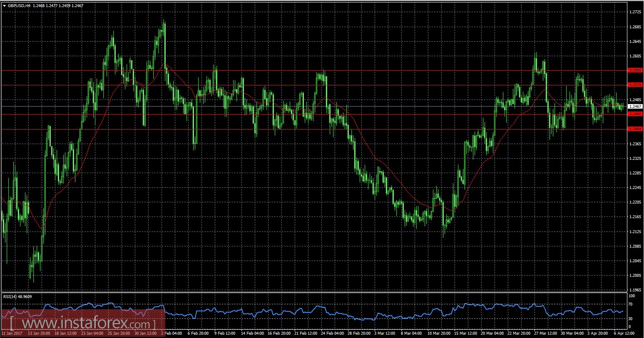Click the 1.2325 price axis value

pyautogui.click(x=636, y=159)
